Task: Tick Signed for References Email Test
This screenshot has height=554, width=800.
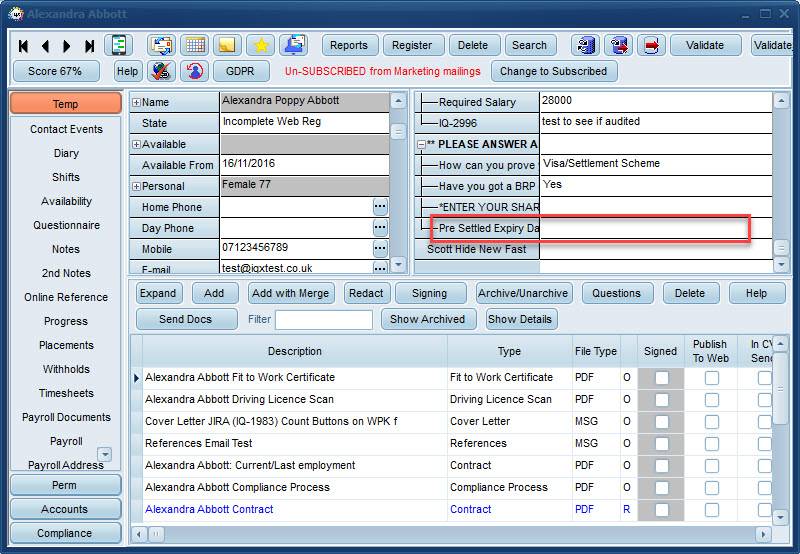Action: point(662,443)
